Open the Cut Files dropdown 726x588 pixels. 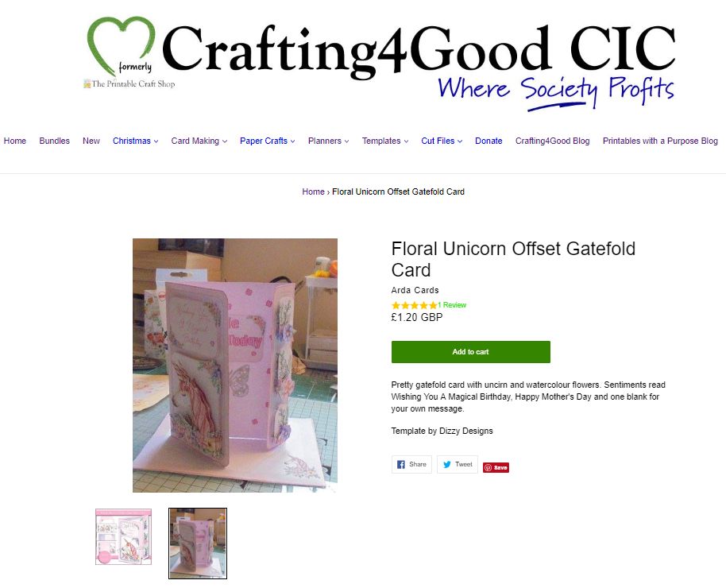coord(442,141)
